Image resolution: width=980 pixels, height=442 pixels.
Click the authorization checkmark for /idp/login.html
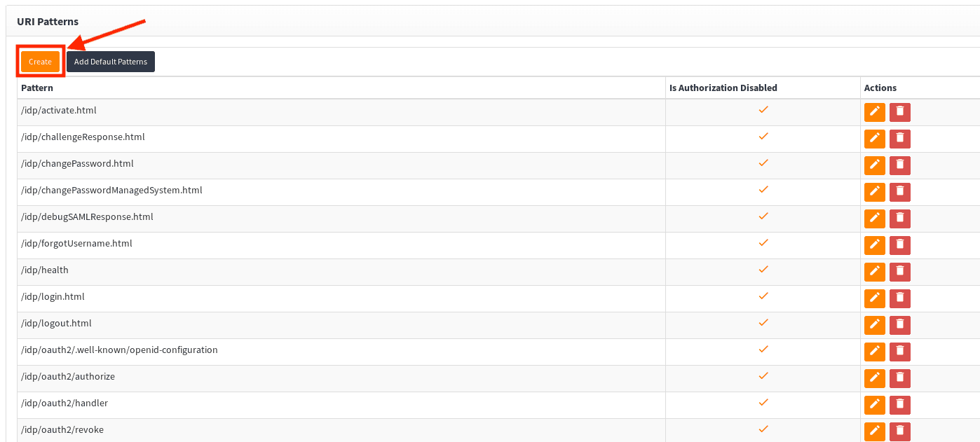point(763,296)
